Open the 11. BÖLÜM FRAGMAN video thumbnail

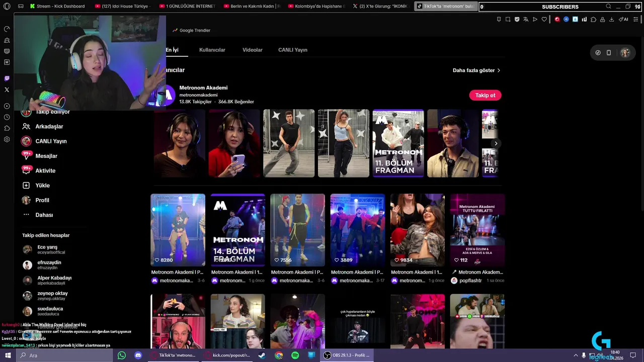pos(398,143)
